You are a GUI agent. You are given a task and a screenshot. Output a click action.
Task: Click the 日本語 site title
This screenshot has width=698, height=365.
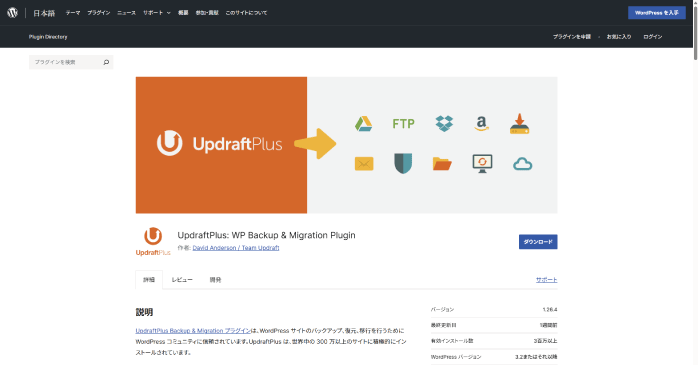tap(44, 13)
